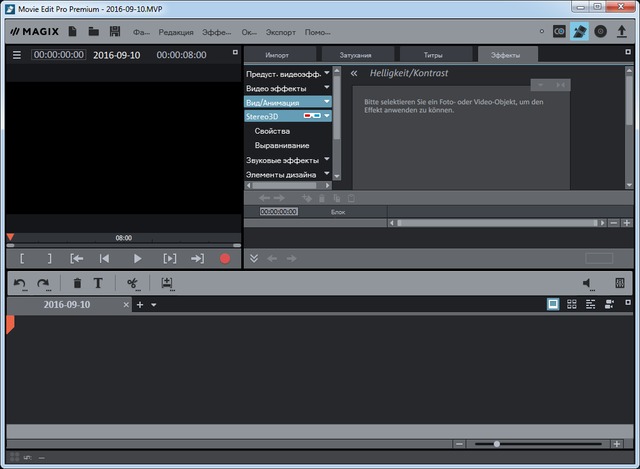Select Свойства under Stereo3D

pyautogui.click(x=272, y=131)
